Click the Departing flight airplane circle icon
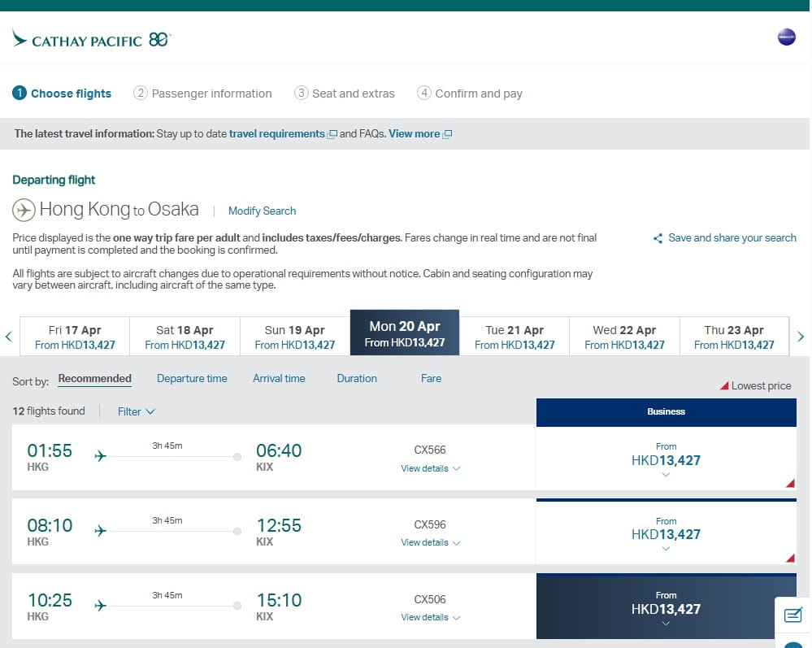This screenshot has width=812, height=648. point(24,209)
